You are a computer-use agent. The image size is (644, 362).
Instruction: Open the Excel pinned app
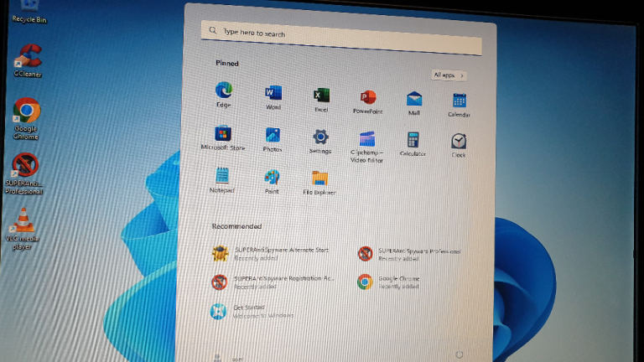321,95
